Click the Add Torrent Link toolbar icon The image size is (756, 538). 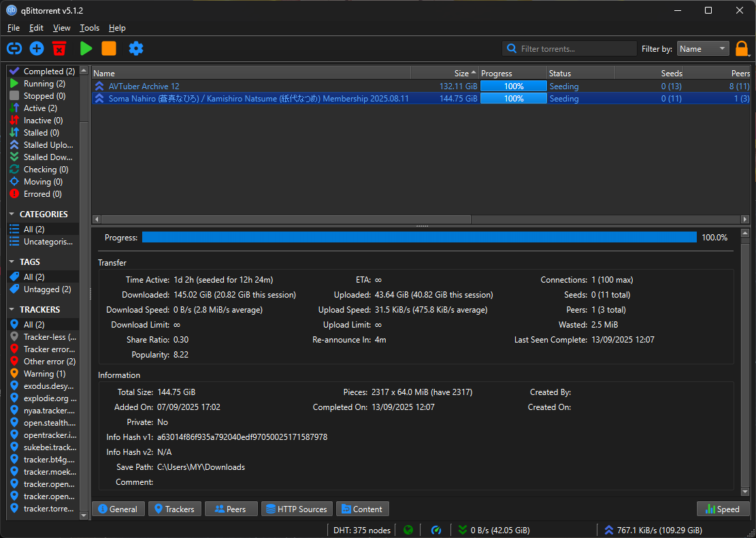coord(14,48)
